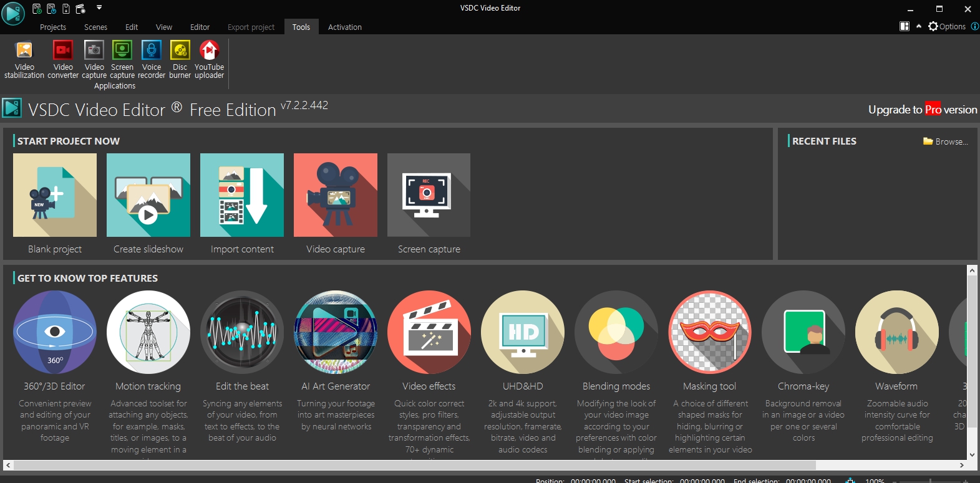Viewport: 980px width, 483px height.
Task: Open the Chroma-key feature icon
Action: (x=803, y=332)
